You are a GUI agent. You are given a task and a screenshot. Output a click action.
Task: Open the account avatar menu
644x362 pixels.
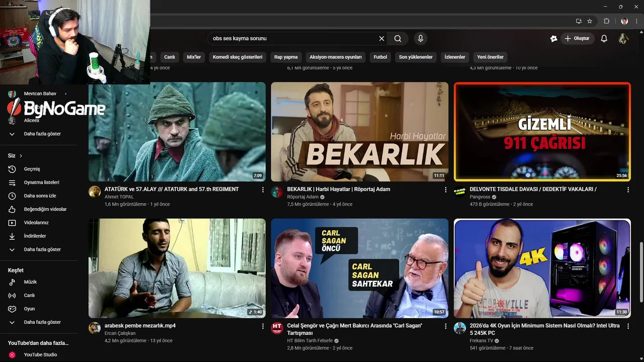(623, 39)
